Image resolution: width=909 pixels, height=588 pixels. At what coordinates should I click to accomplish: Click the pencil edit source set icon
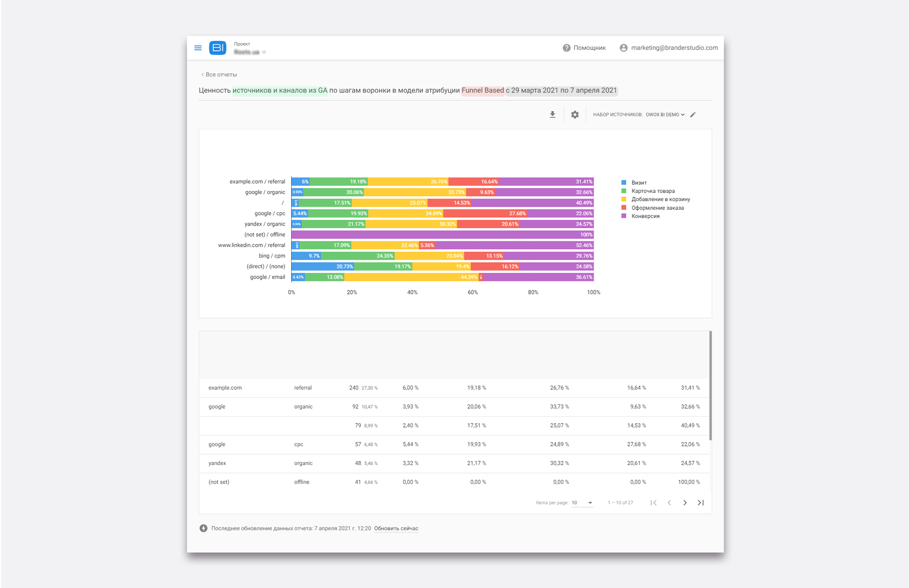click(693, 114)
